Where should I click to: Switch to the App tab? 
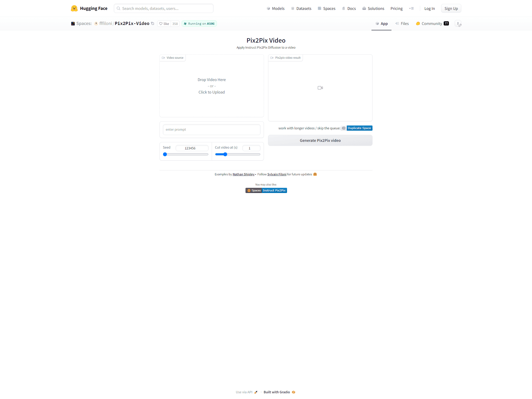point(381,24)
